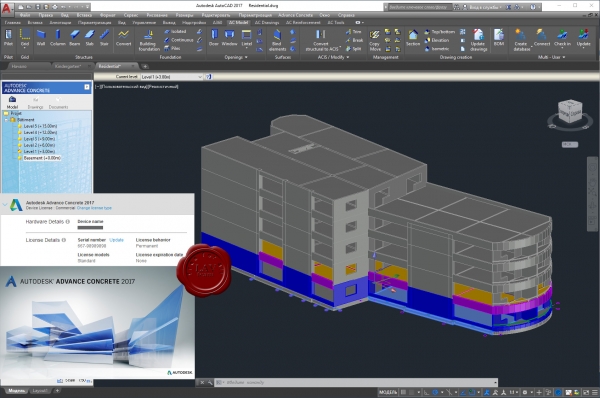Open the Справка menu
600x398 pixels.
point(346,15)
